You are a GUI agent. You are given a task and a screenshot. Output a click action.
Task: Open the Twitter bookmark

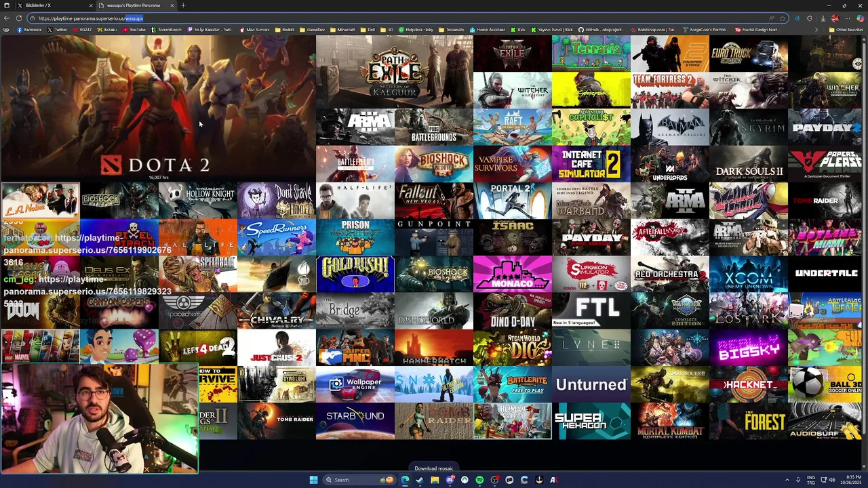[x=58, y=30]
